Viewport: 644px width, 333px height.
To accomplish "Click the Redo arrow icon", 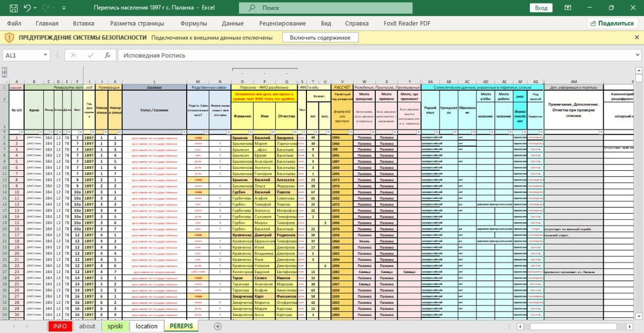I will [x=46, y=8].
